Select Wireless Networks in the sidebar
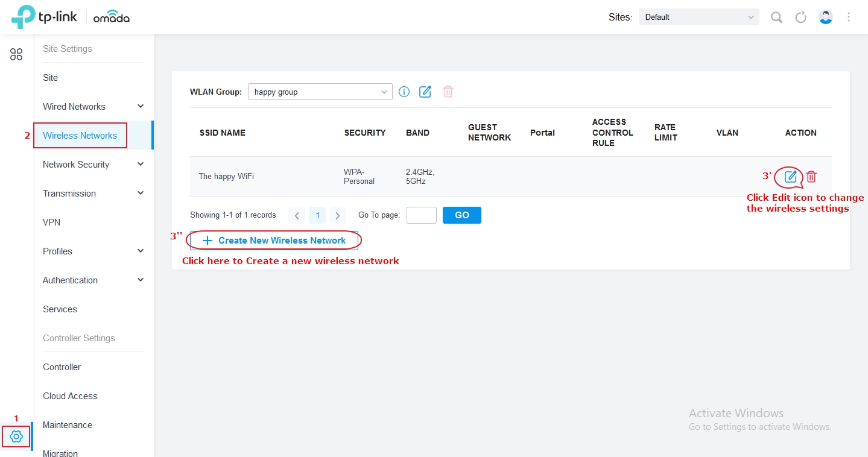The width and height of the screenshot is (868, 457). click(80, 136)
